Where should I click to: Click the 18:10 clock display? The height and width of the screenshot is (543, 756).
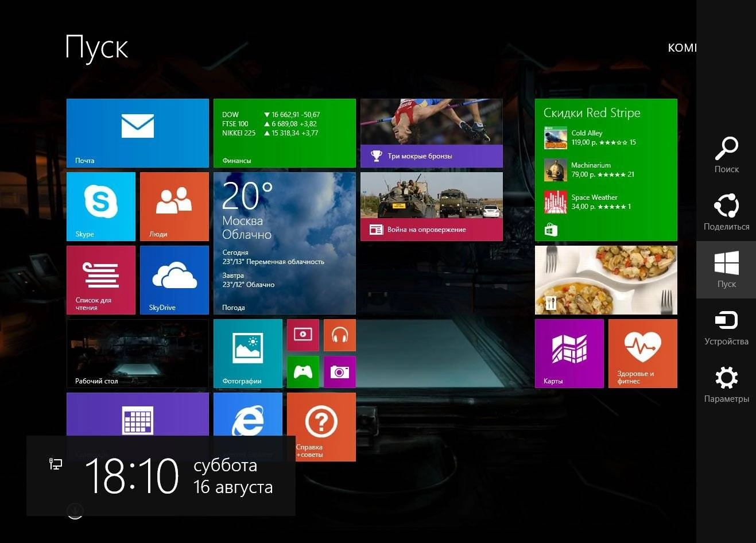point(132,476)
